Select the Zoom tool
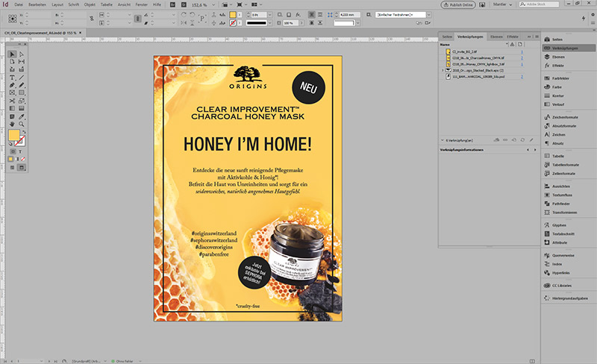Screen dimensions: 597x364 22,124
